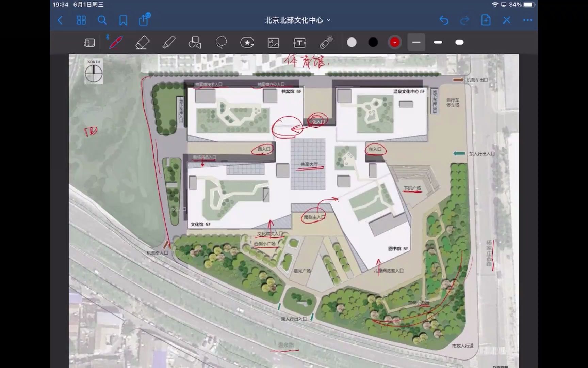Open the more options ellipsis menu
Image resolution: width=588 pixels, height=368 pixels.
point(527,20)
